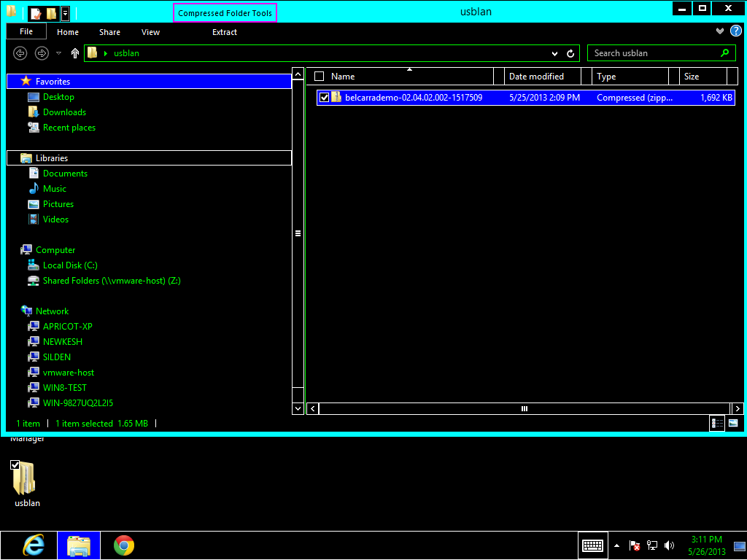Click the horizontal scrollbar right arrow
The image size is (747, 560).
pyautogui.click(x=737, y=408)
